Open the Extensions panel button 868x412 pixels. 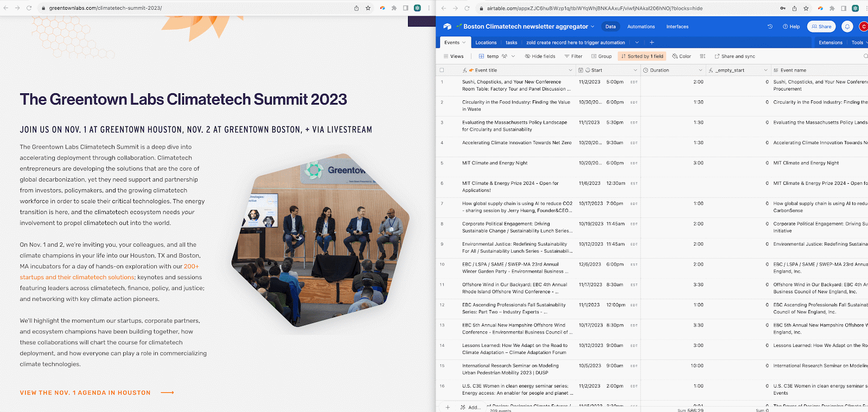point(831,42)
